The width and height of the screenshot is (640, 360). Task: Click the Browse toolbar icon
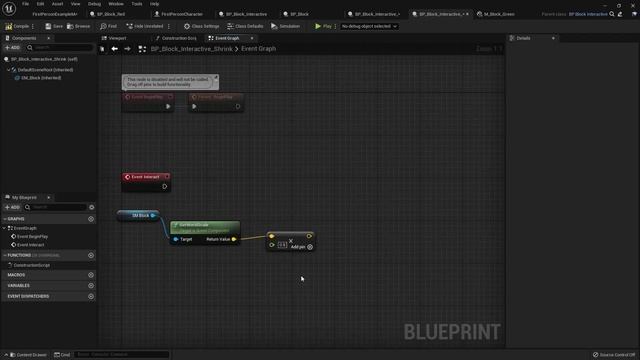[x=70, y=26]
